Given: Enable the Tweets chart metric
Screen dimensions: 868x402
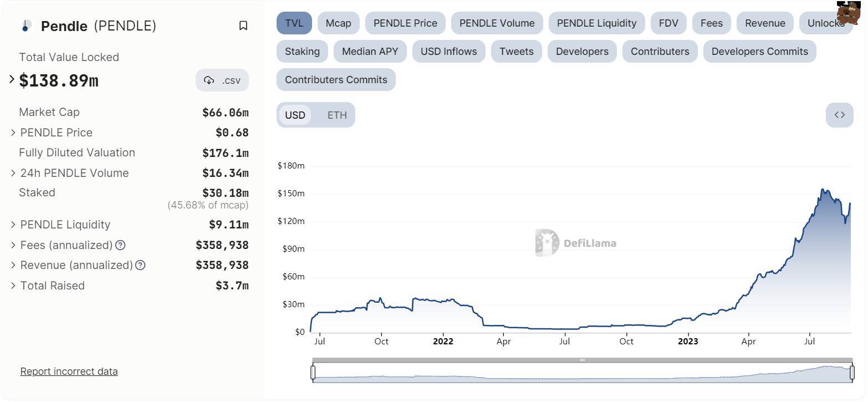Looking at the screenshot, I should (517, 52).
